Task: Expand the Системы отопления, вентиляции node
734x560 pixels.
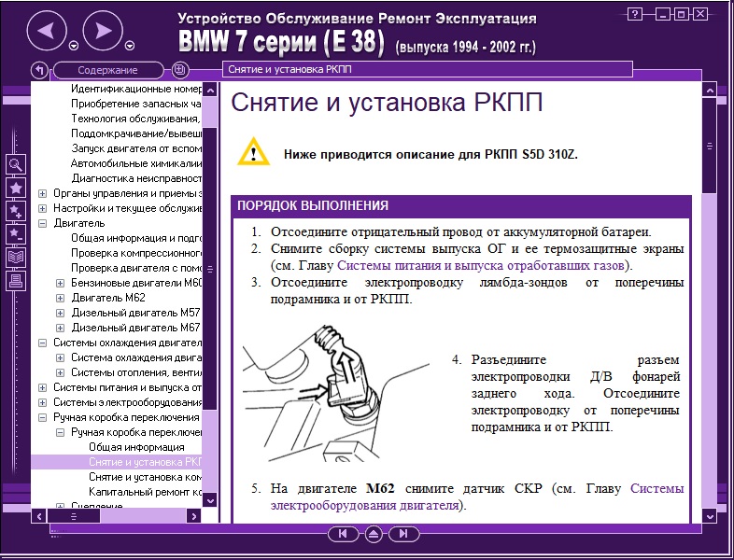Action: tap(61, 372)
